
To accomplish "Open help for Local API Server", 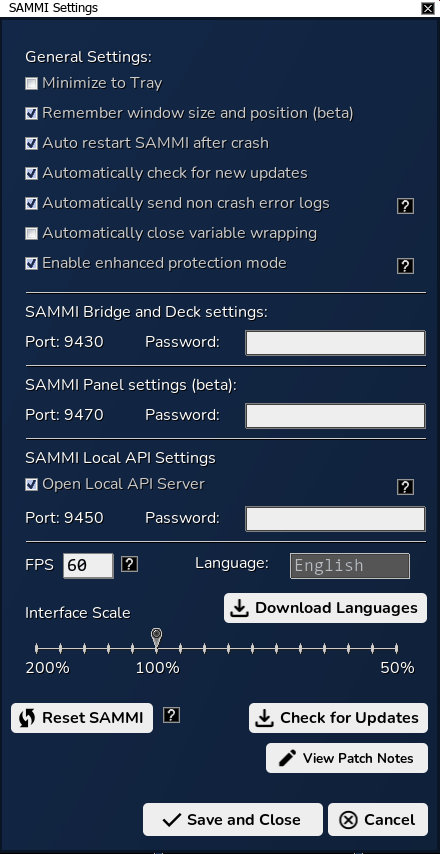I will pos(405,487).
